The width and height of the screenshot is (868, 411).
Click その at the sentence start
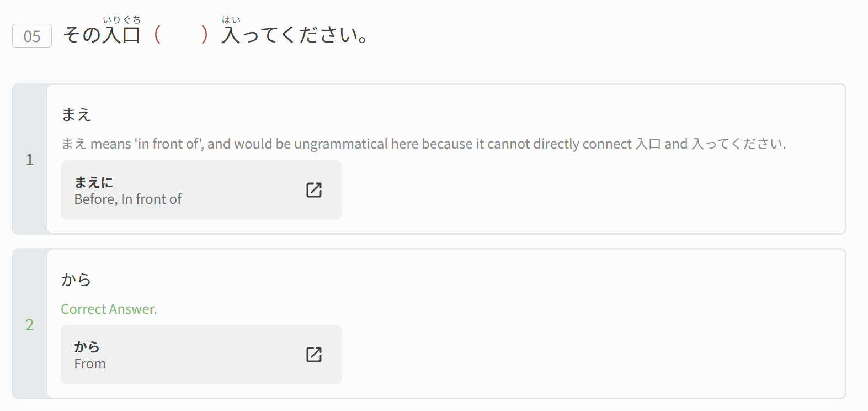82,35
